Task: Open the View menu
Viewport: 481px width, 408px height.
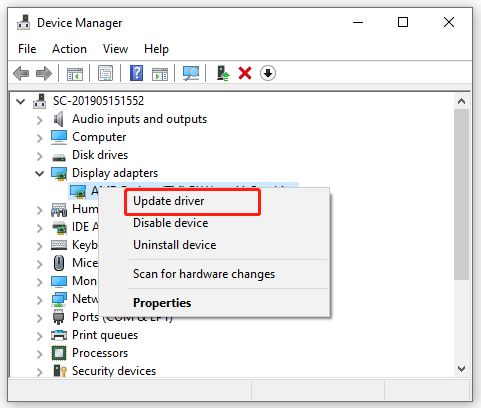Action: coord(115,49)
